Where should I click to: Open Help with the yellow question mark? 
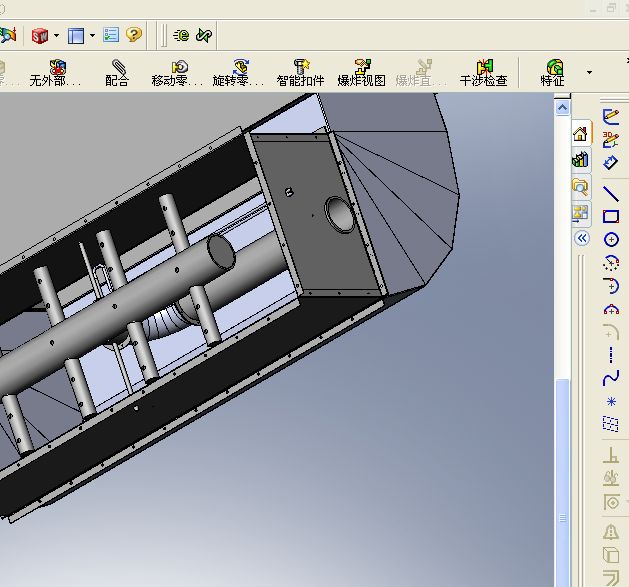[134, 35]
